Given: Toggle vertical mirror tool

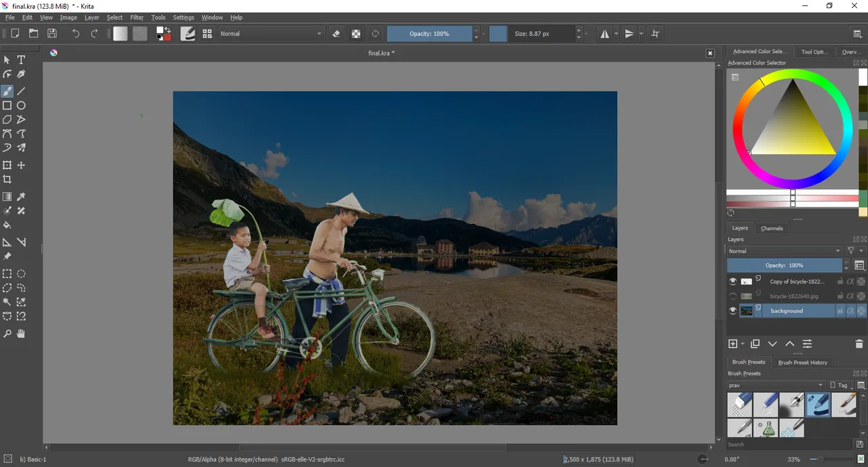Looking at the screenshot, I should (x=629, y=33).
